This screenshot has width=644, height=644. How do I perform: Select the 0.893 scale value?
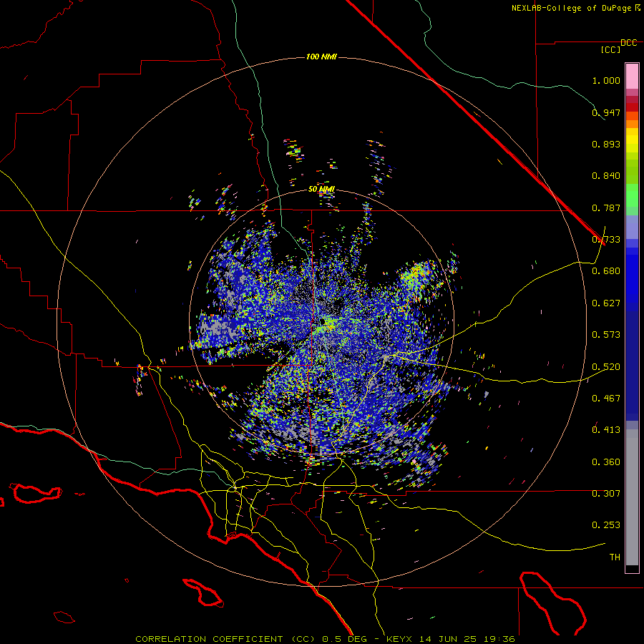coord(606,144)
